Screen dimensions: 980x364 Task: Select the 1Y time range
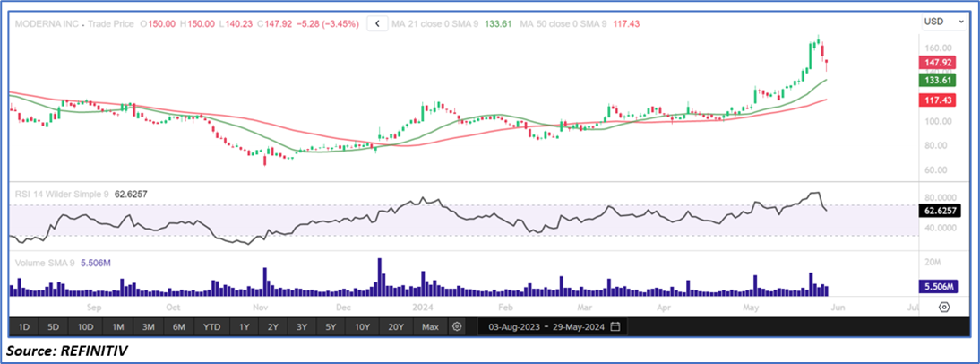coord(244,326)
